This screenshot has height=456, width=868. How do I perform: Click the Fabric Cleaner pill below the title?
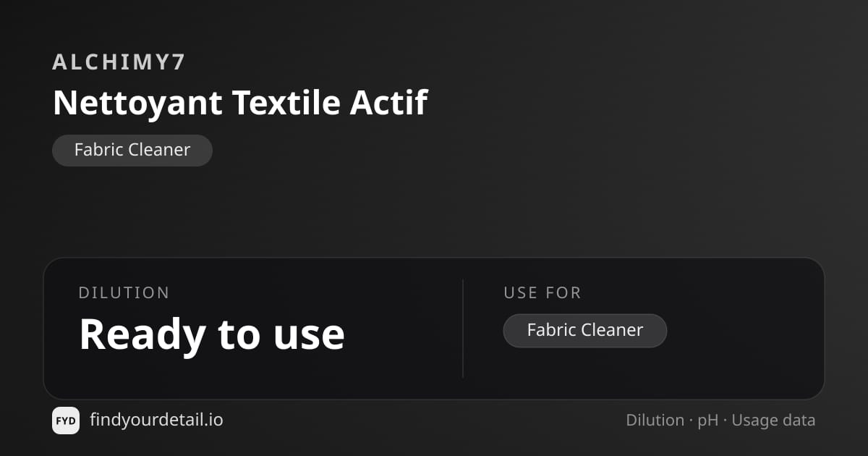[132, 151]
